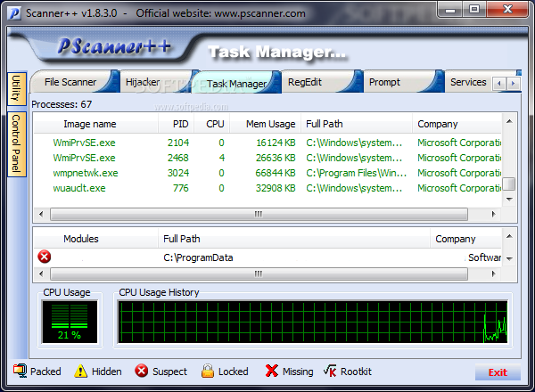Select the wuauclt.exe process row
This screenshot has height=392, width=535.
[267, 188]
